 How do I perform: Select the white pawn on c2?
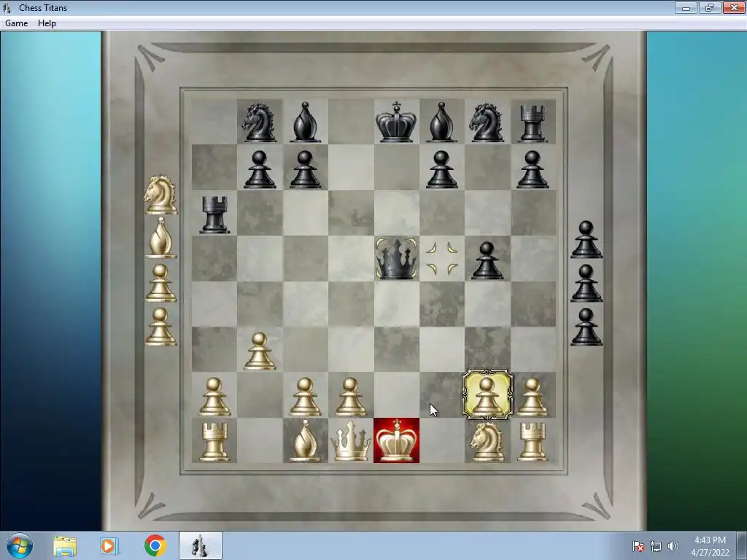click(305, 396)
